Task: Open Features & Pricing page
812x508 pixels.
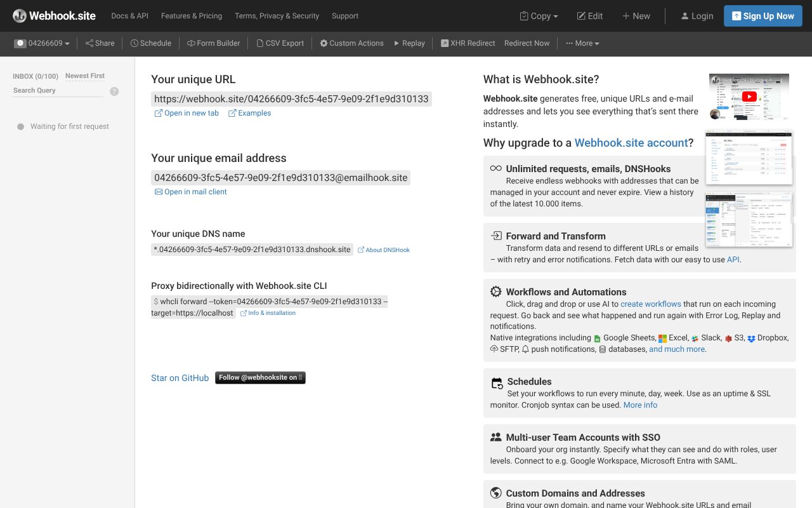Action: [192, 16]
